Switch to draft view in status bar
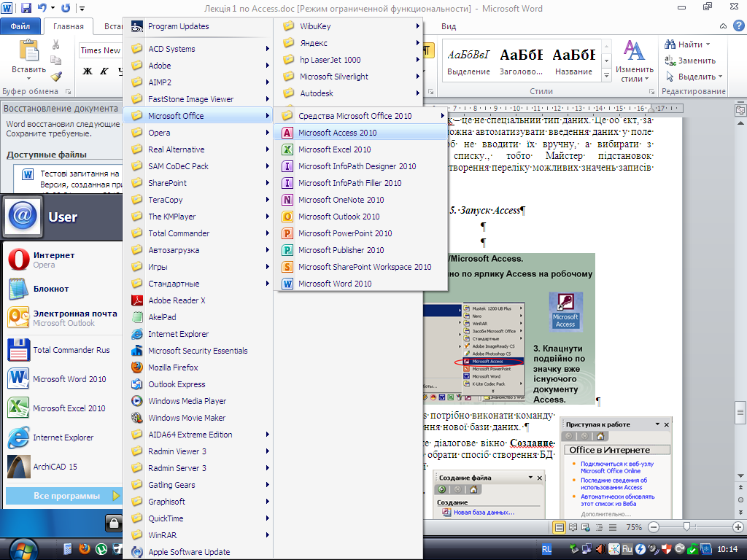The height and width of the screenshot is (560, 747). [613, 527]
